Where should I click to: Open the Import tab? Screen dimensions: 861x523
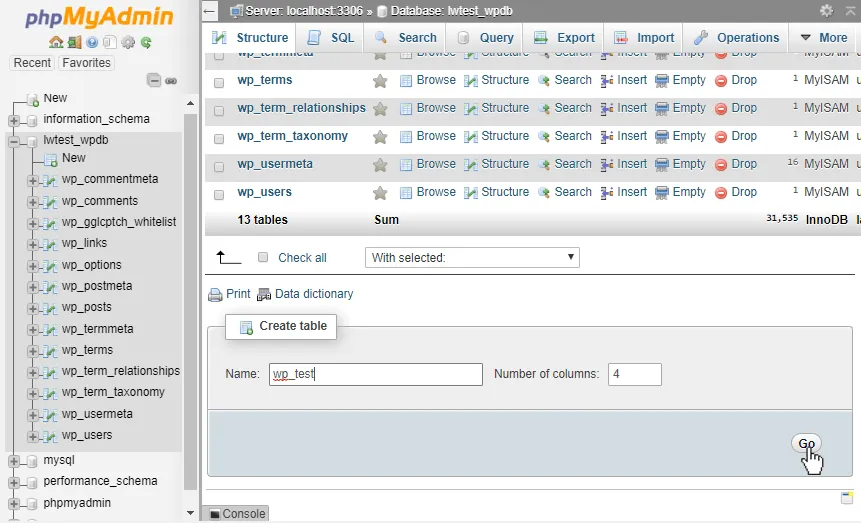(x=644, y=37)
